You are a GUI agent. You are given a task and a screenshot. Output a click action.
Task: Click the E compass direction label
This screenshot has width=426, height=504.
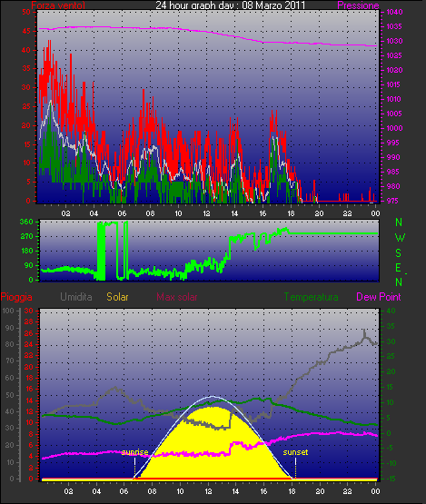[x=399, y=267]
